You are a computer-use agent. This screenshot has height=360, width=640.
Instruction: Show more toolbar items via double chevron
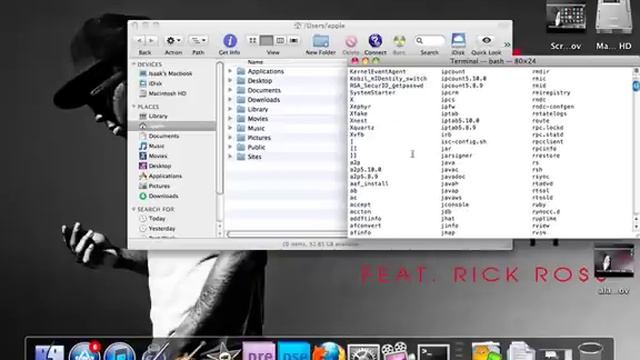click(507, 44)
